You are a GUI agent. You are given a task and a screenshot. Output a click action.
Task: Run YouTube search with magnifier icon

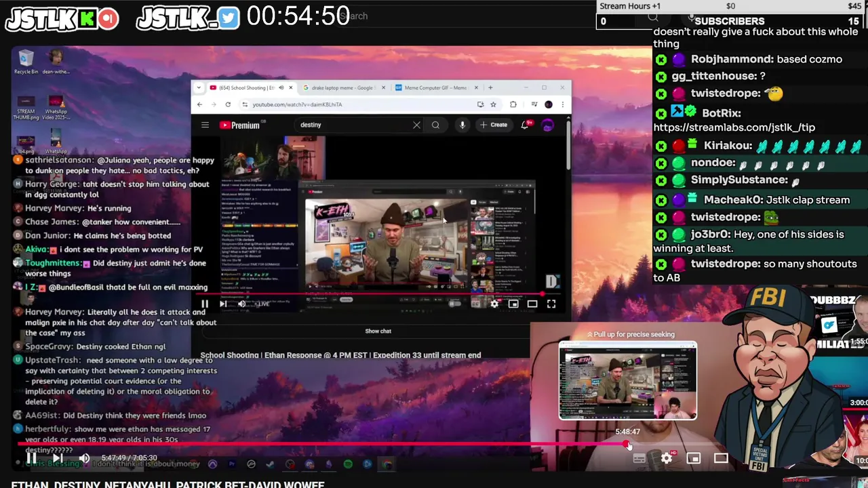435,125
